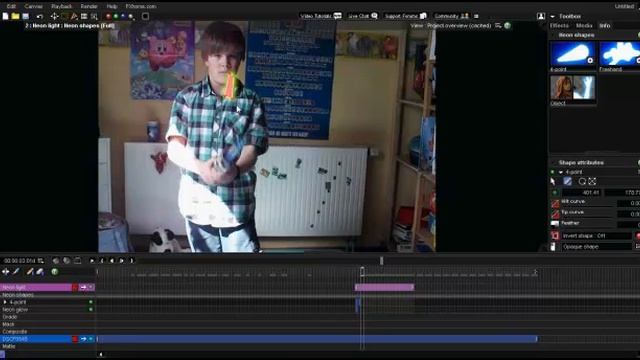Open the Project overview view options dropdown
The width and height of the screenshot is (640, 360).
pos(498,26)
